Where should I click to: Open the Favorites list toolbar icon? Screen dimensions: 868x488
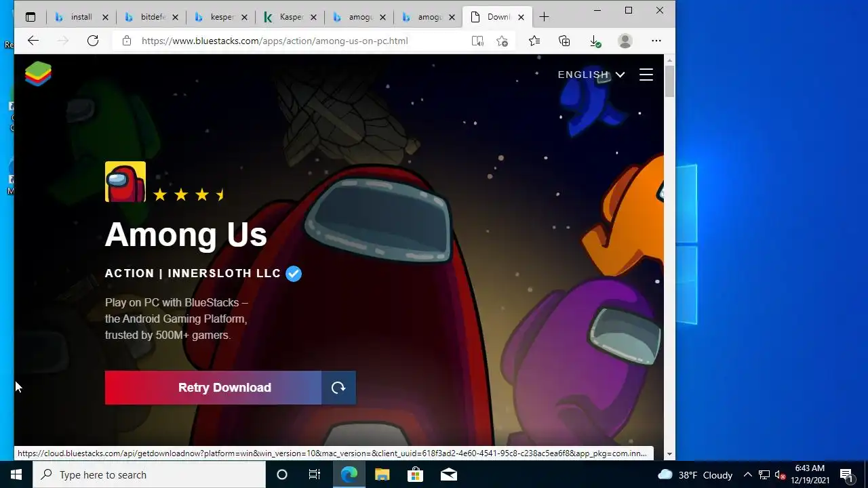[x=534, y=41]
